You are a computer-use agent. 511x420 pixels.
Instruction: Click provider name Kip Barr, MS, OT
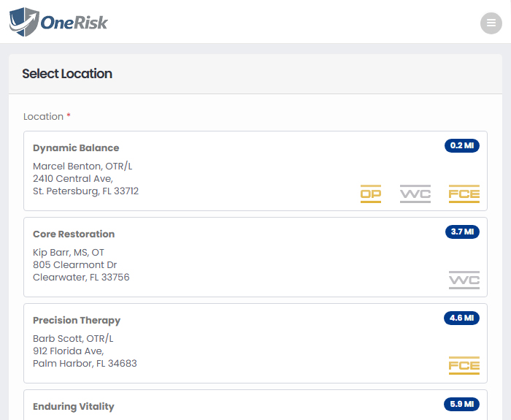69,253
